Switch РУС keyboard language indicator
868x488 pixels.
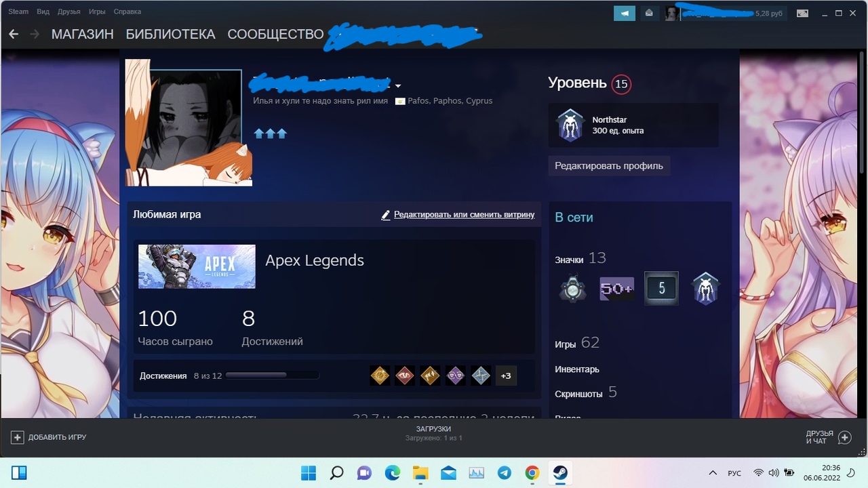point(734,472)
